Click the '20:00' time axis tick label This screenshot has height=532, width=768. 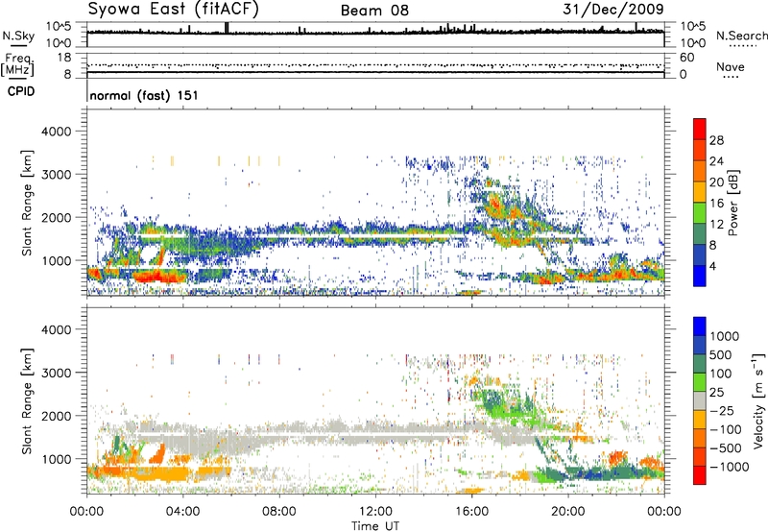(x=568, y=512)
